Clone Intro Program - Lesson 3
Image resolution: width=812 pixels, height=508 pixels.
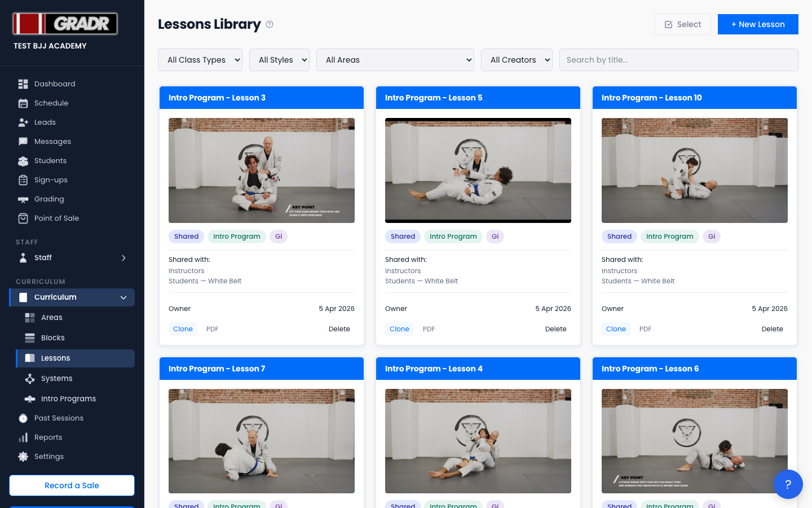coord(183,329)
